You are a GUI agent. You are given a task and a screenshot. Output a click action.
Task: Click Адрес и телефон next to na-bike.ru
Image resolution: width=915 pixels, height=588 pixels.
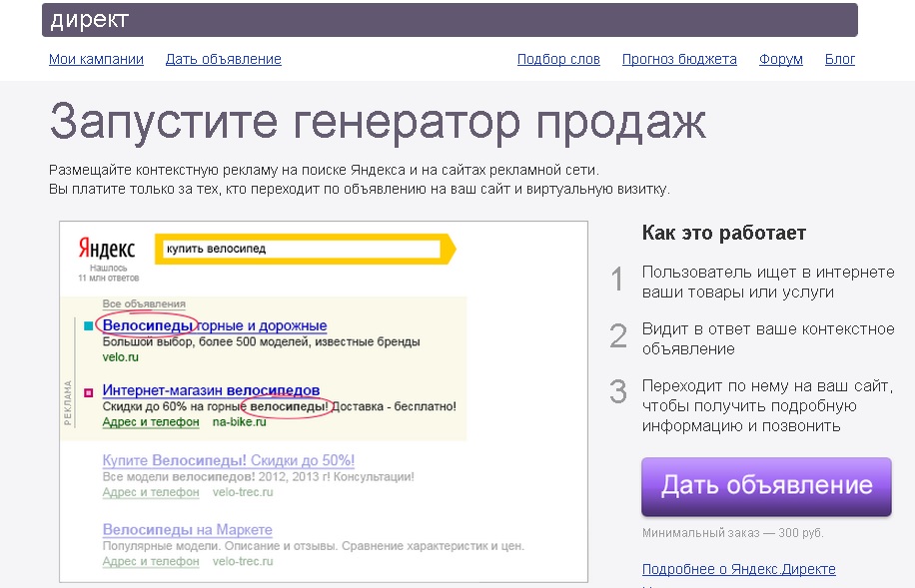click(x=151, y=421)
